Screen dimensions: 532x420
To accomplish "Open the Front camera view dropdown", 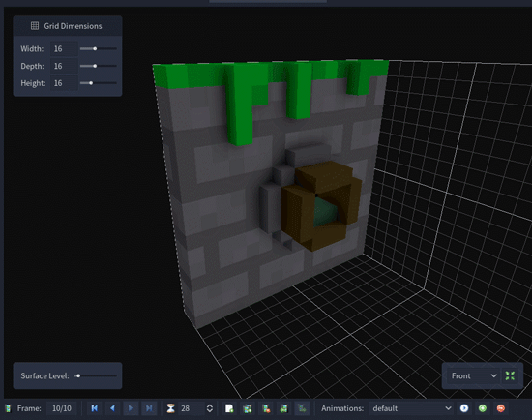I will (x=473, y=375).
